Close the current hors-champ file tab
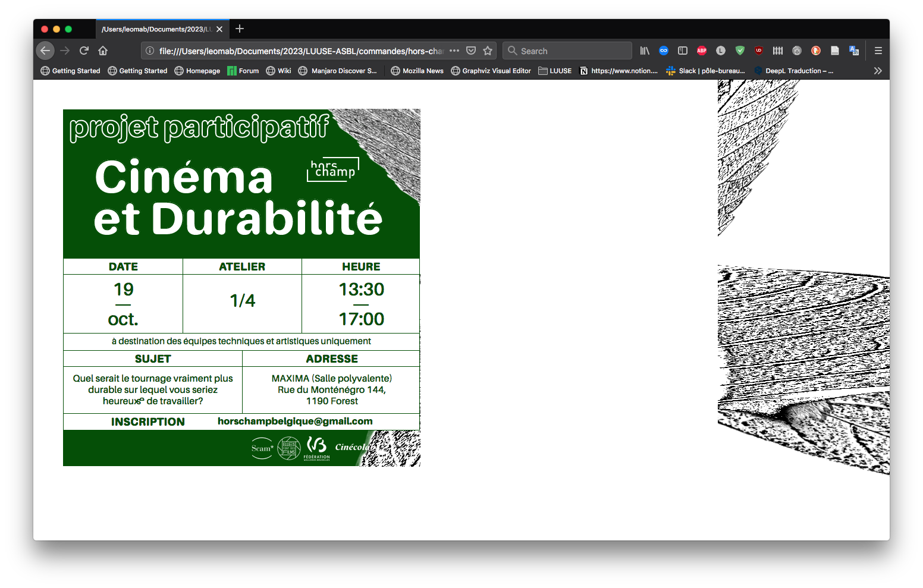This screenshot has width=923, height=588. coord(219,29)
